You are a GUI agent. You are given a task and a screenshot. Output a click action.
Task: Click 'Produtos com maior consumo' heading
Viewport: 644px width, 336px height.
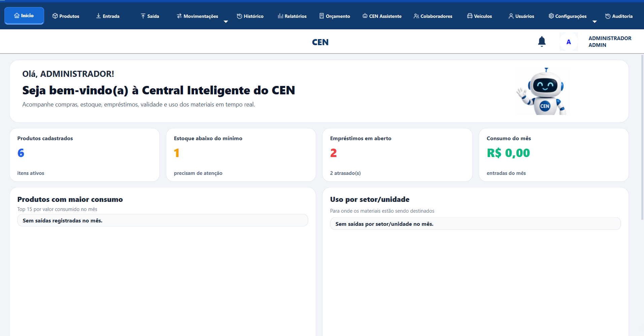point(70,200)
